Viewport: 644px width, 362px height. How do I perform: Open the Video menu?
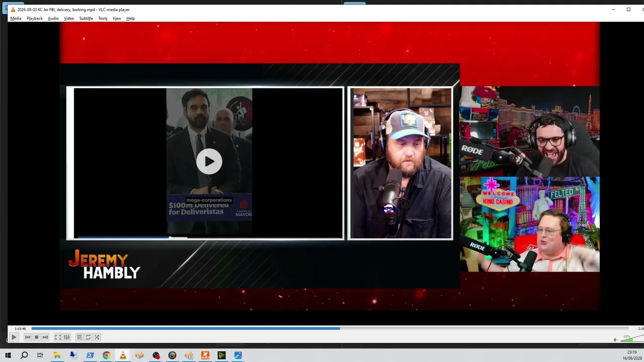[x=69, y=19]
